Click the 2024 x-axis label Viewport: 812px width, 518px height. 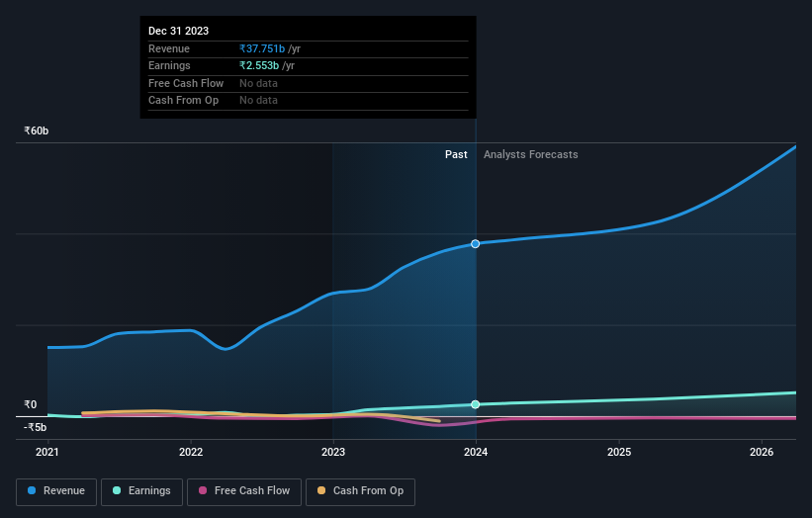476,452
